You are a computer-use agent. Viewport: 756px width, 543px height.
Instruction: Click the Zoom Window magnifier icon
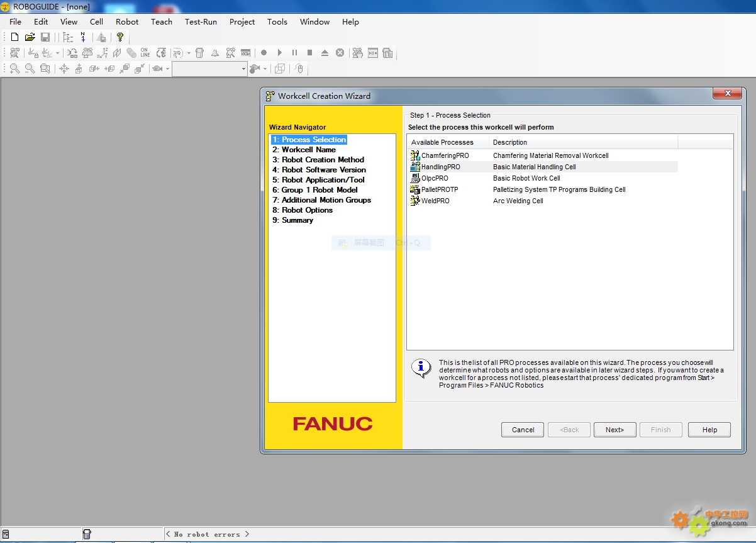point(45,69)
